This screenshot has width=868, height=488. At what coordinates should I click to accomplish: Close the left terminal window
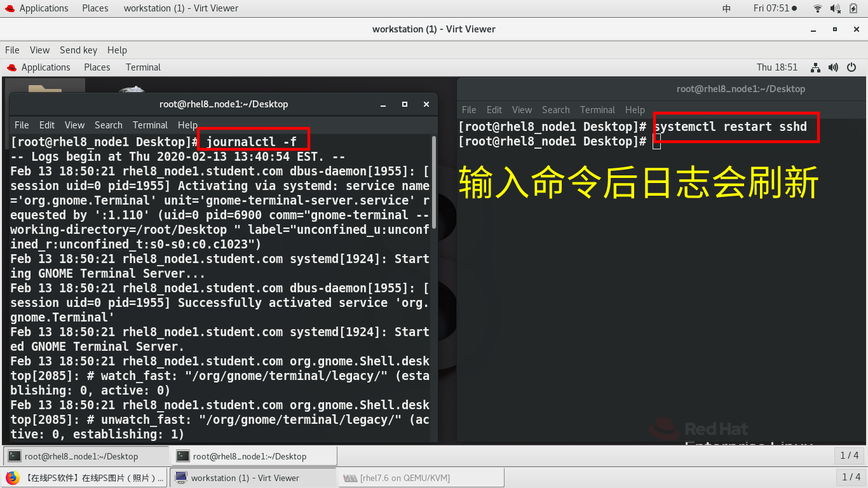tap(426, 104)
